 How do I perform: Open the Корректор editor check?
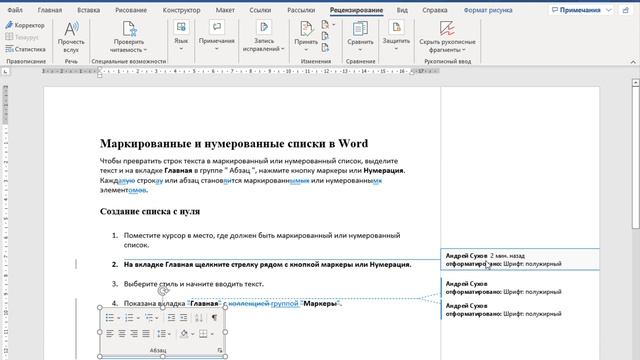25,25
